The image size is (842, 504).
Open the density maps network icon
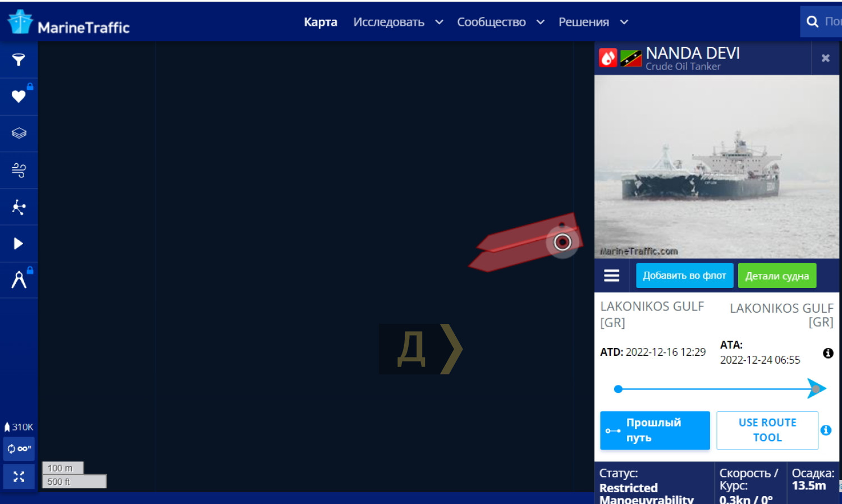[19, 207]
